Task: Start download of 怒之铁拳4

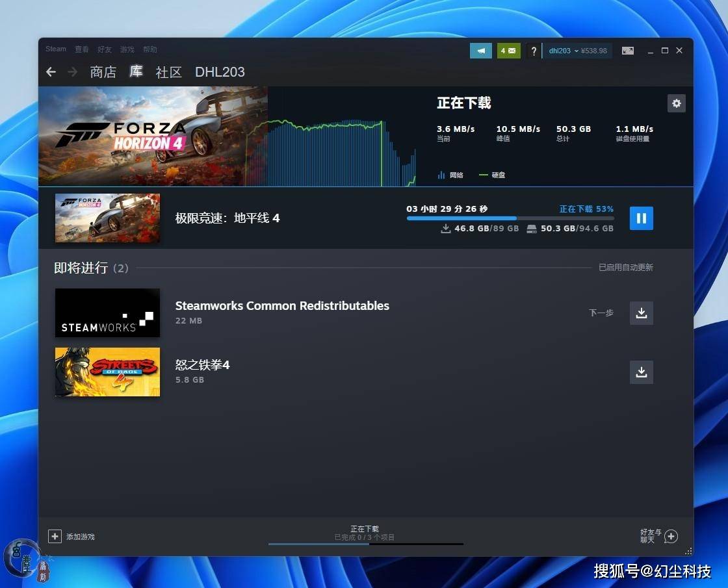Action: [x=641, y=372]
